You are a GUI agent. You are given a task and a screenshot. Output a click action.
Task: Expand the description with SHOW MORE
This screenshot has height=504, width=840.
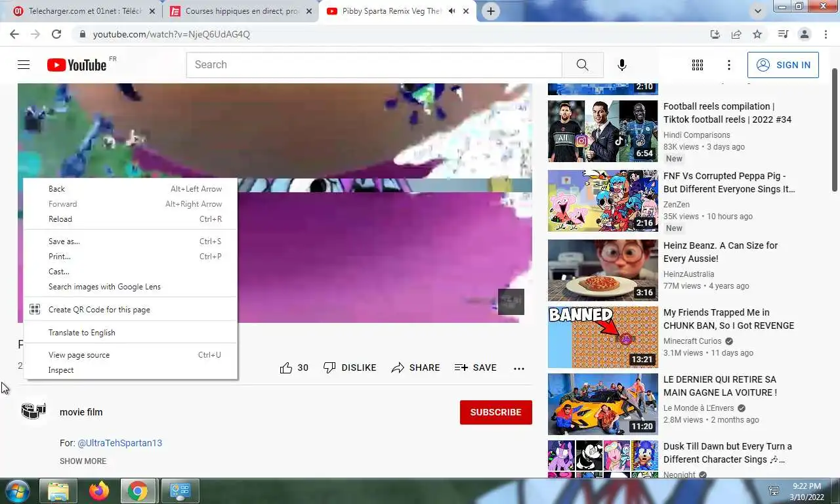tap(83, 461)
